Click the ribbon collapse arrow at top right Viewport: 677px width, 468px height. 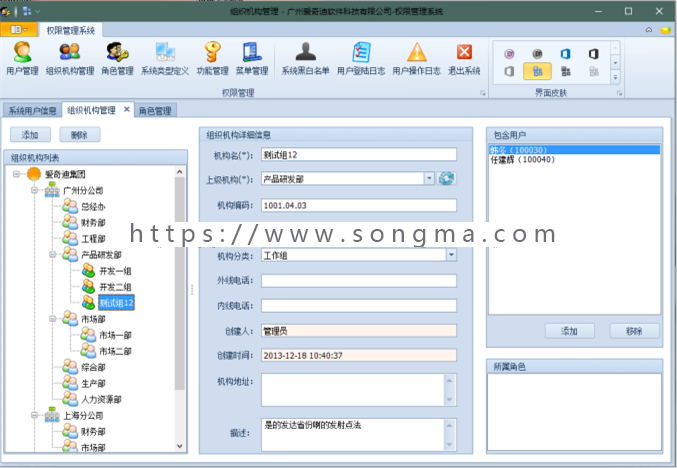pyautogui.click(x=649, y=30)
